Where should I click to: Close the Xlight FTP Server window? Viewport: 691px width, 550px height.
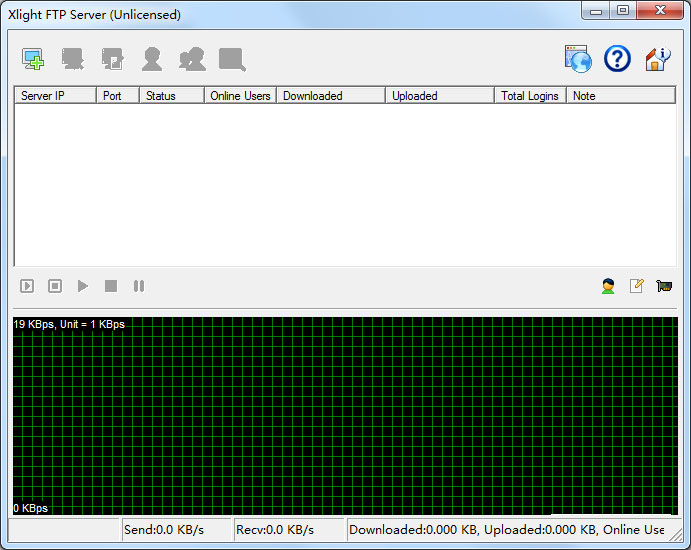pos(661,11)
